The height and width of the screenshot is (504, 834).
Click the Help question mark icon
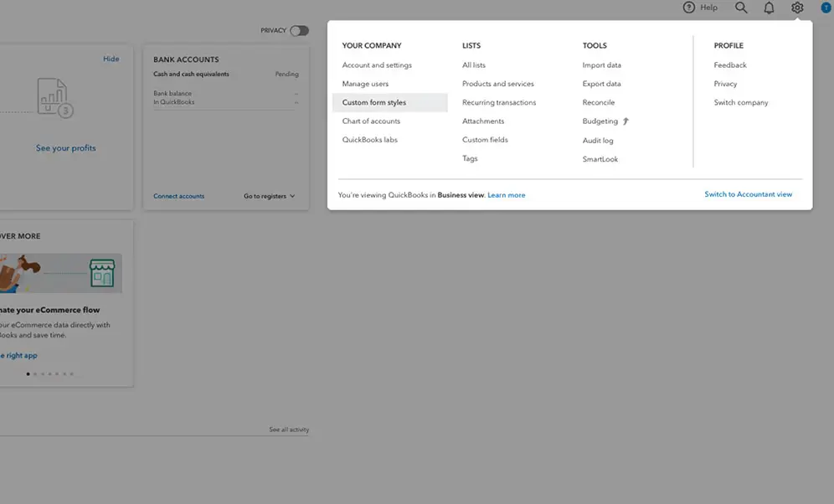tap(689, 8)
